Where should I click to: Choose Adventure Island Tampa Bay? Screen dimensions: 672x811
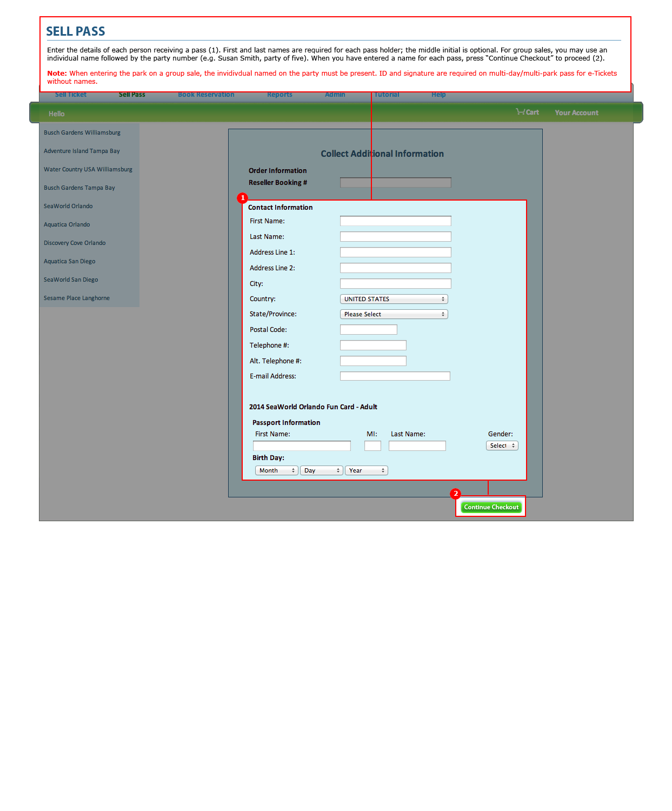click(x=82, y=151)
